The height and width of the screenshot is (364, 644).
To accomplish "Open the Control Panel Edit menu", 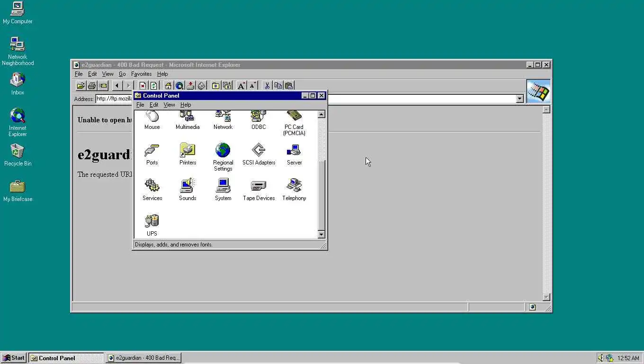I will click(154, 105).
